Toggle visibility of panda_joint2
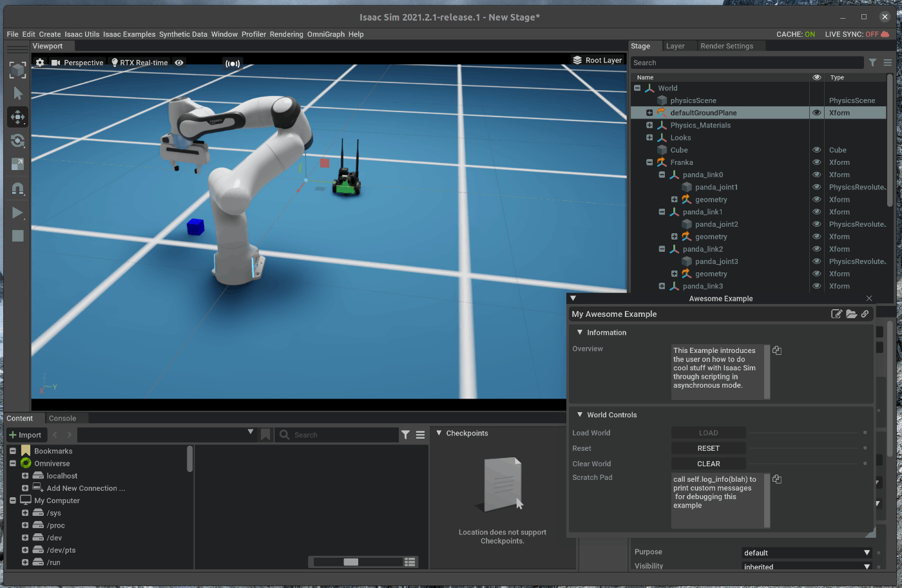Screen dimensions: 902x588 click(x=817, y=224)
